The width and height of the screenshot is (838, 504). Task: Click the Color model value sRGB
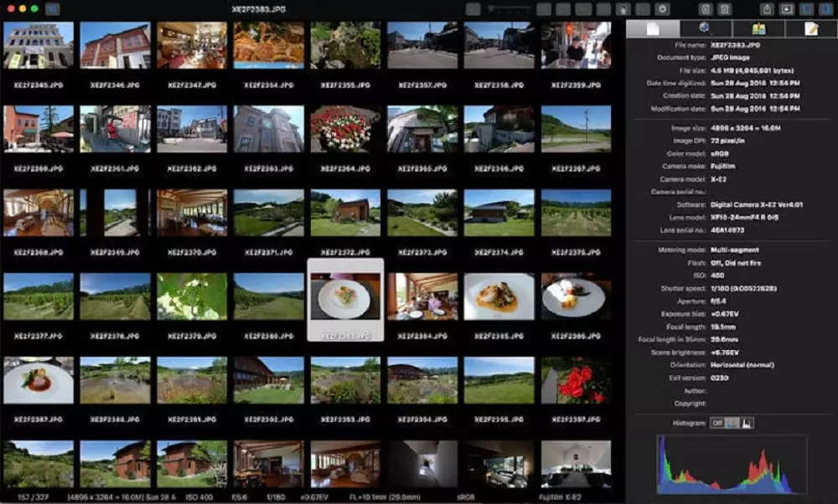tap(721, 153)
